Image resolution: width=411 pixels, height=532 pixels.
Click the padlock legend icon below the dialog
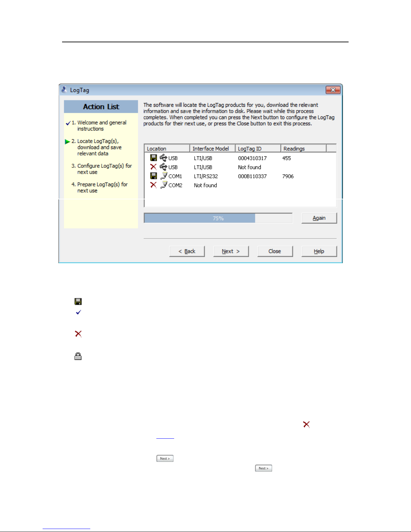tap(78, 356)
